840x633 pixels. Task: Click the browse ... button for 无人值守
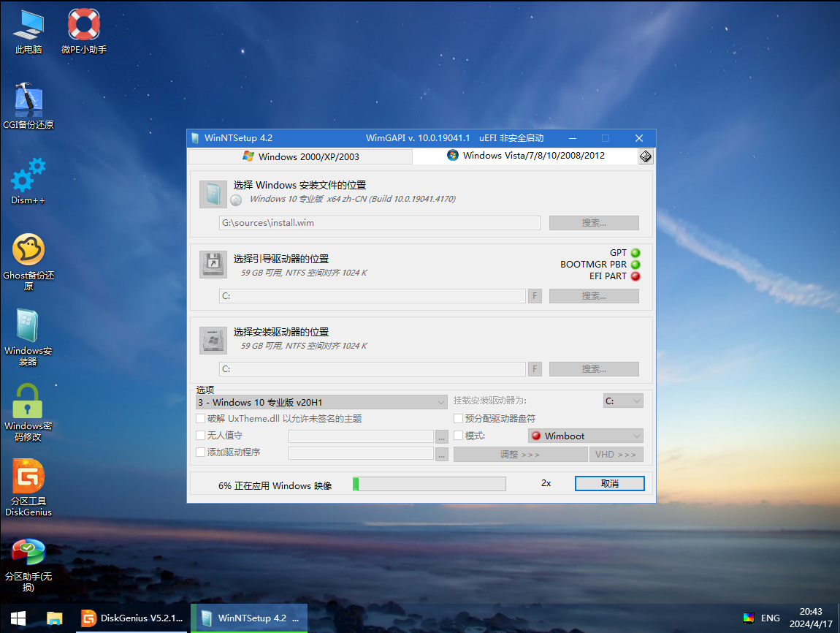441,436
